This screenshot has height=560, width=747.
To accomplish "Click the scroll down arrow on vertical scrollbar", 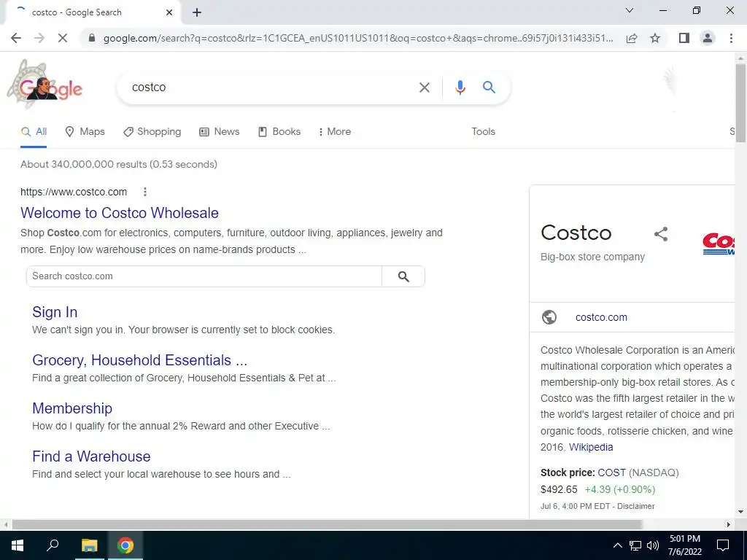I will (740, 512).
